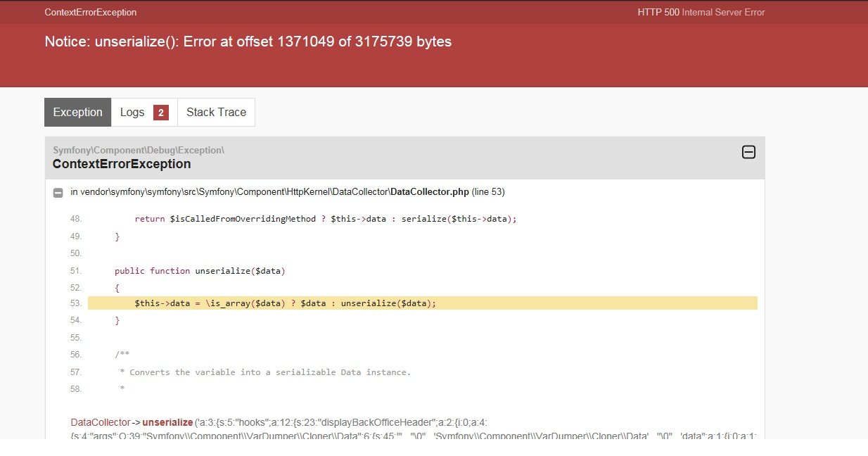Click the ContextErrorException block heading
Viewport: 868px width, 456px height.
122,164
